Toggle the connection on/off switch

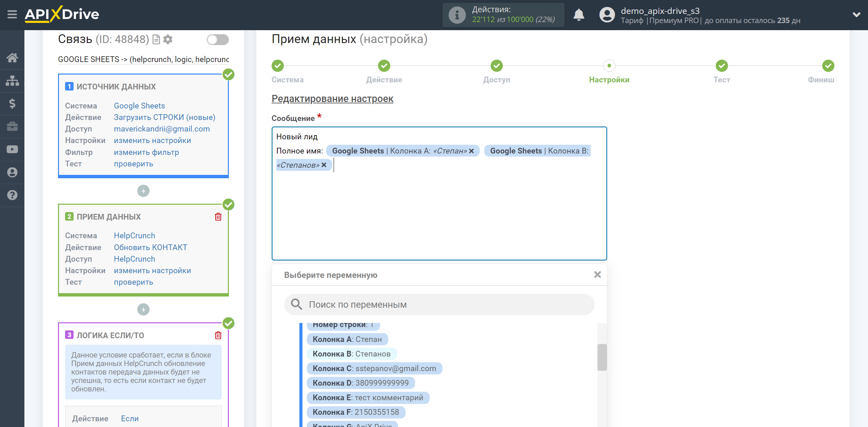(218, 40)
